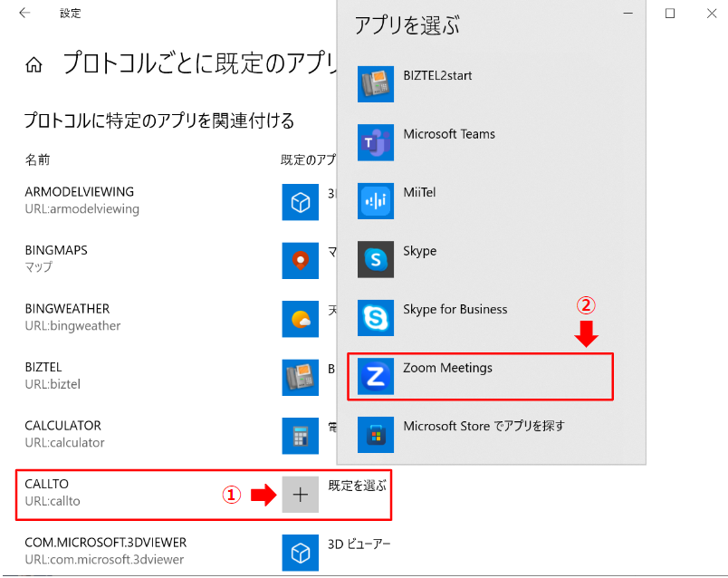The height and width of the screenshot is (578, 728).
Task: Click 'Microsoft Store でアプリを探す' link
Action: [x=484, y=426]
